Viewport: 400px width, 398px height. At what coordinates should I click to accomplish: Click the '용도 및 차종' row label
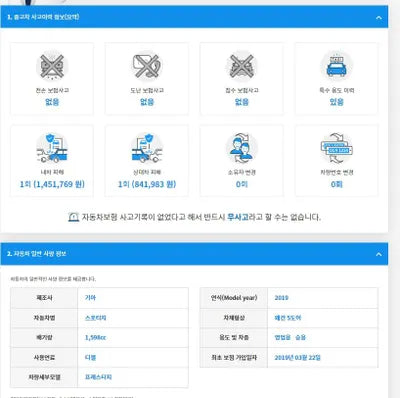234,337
